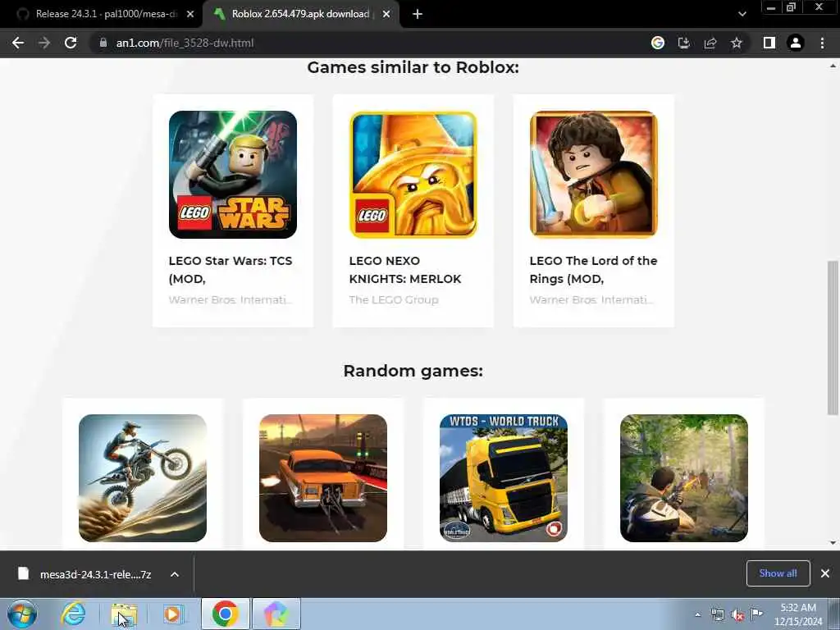Click 'The LEGO Group' developer text
The image size is (840, 630).
(394, 300)
